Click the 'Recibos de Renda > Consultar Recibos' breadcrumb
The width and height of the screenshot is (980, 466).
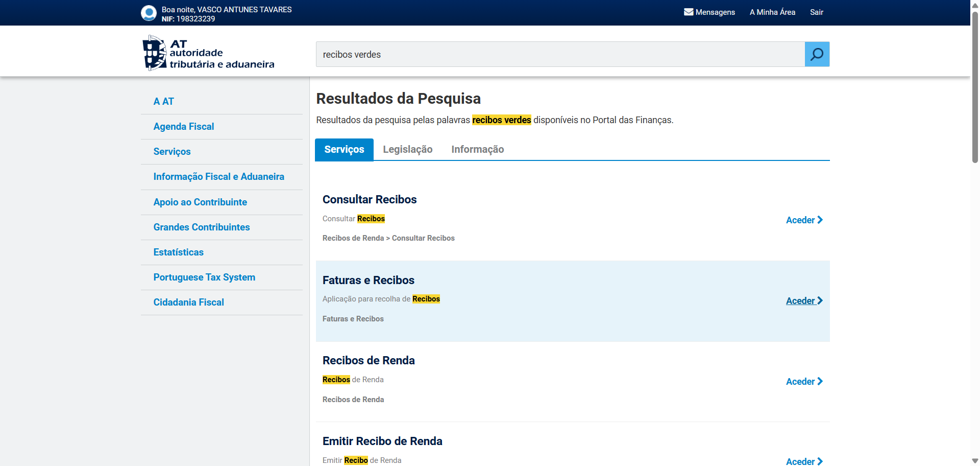pos(388,238)
